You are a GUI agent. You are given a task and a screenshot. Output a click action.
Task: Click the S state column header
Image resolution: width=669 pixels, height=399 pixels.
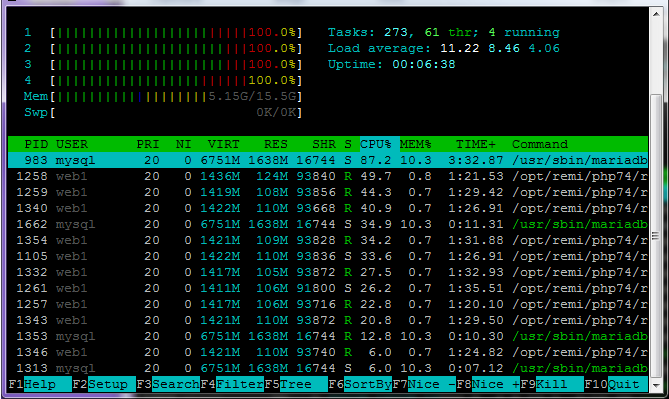coord(348,144)
